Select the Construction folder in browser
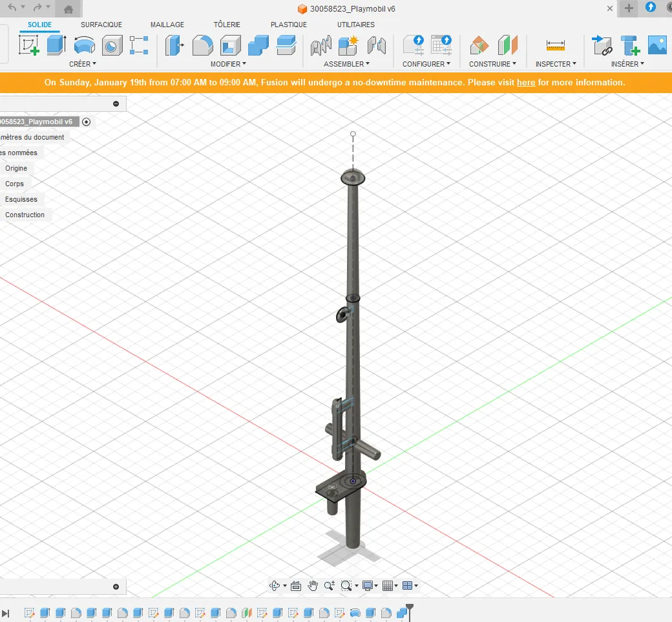The width and height of the screenshot is (672, 622). (25, 215)
